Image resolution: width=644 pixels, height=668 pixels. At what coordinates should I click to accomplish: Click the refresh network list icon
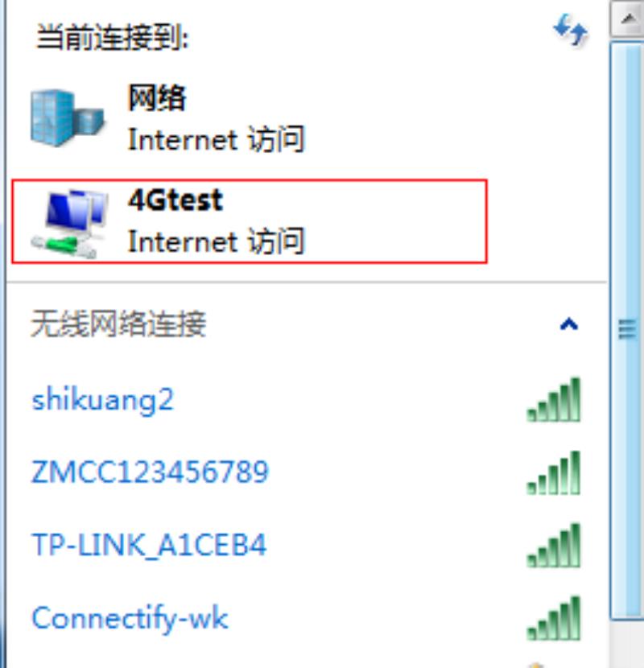tap(571, 30)
